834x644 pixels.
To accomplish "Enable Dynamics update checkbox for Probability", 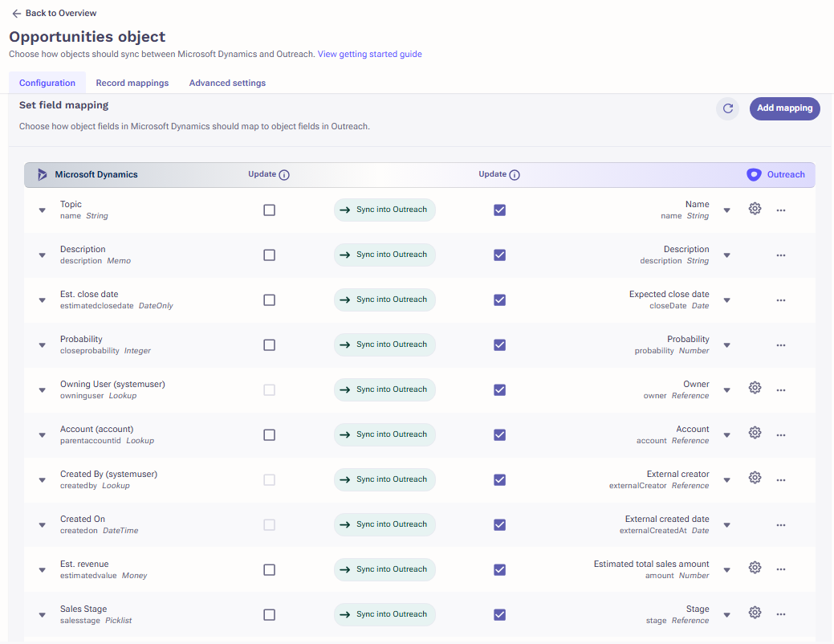I will [x=270, y=345].
